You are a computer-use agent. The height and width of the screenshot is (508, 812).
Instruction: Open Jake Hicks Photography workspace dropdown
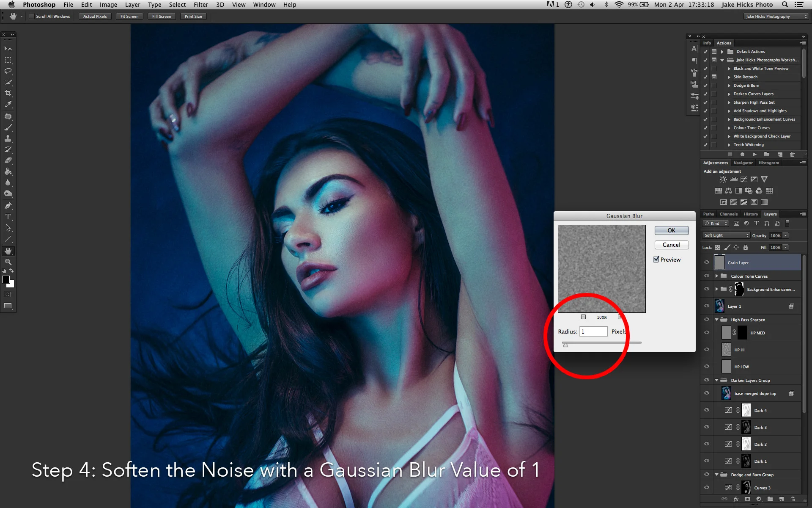[776, 16]
